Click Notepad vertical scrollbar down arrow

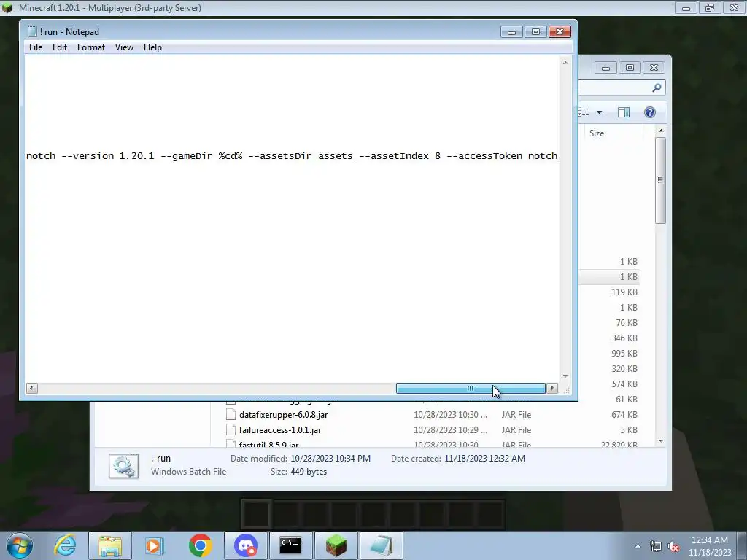(x=565, y=376)
